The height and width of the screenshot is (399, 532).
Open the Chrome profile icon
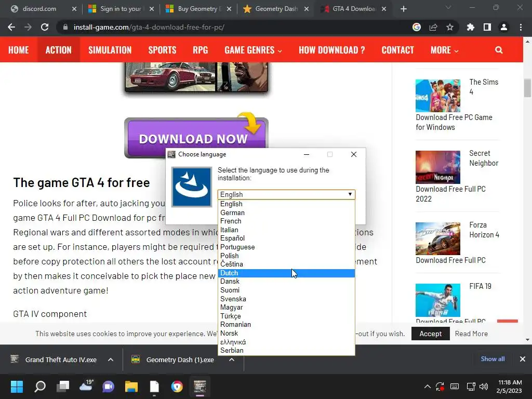pos(504,27)
